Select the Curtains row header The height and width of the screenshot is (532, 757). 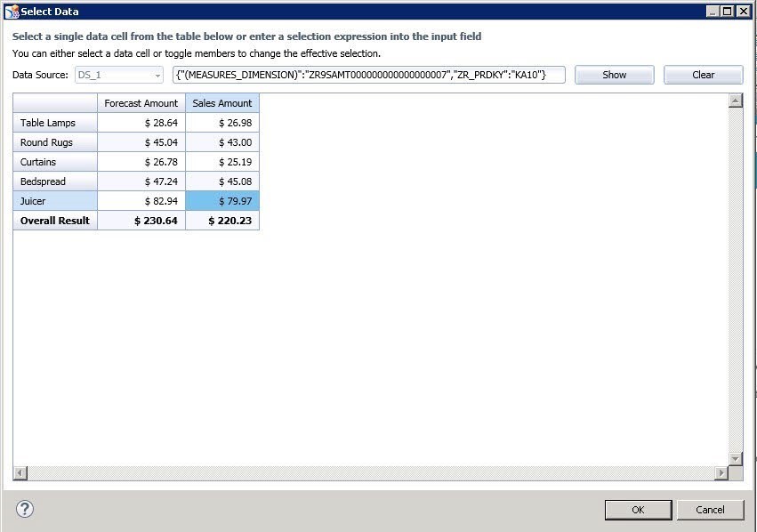pos(54,162)
